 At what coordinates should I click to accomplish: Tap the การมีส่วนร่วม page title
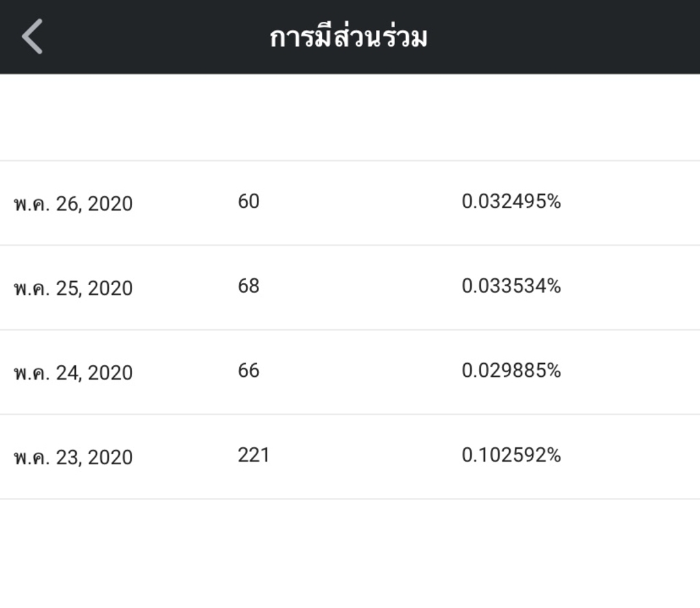coord(349,38)
